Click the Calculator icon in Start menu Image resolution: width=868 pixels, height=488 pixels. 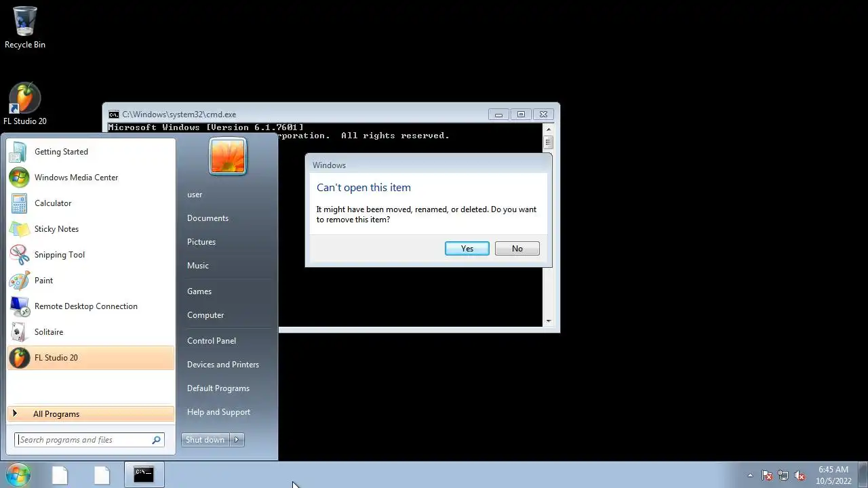coord(19,203)
